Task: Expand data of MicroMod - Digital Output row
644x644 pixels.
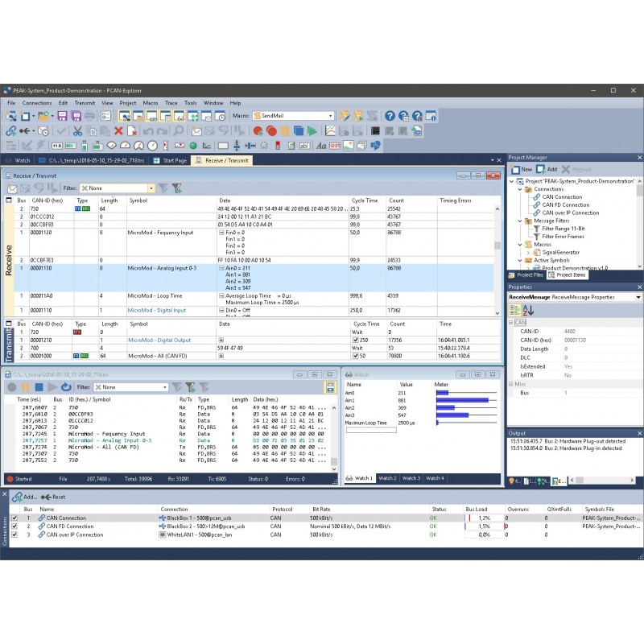Action: coord(221,340)
